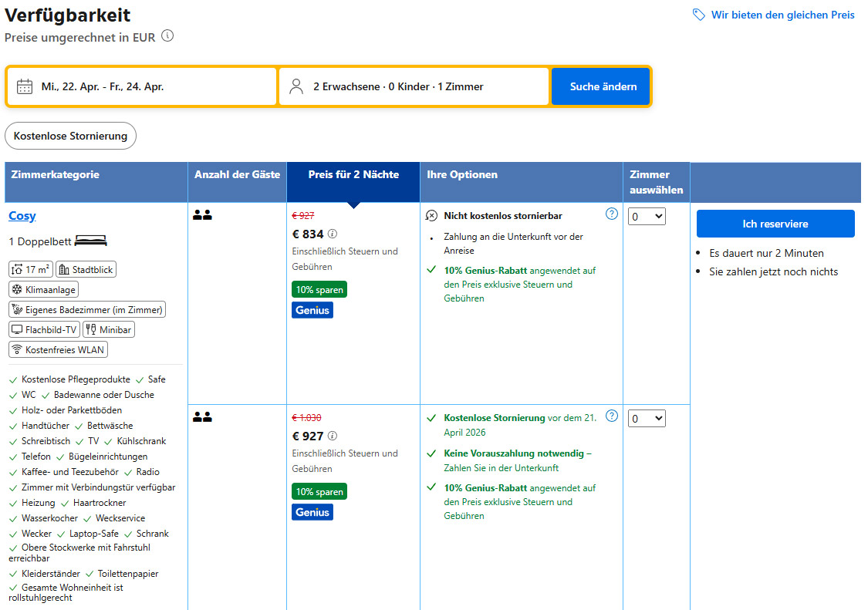Click help icon for free cancellation option
The image size is (868, 610).
click(612, 416)
